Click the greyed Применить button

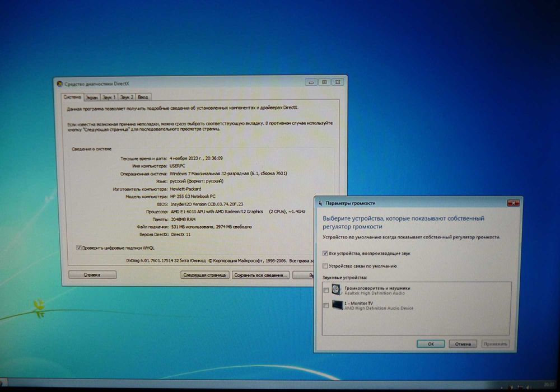[495, 344]
